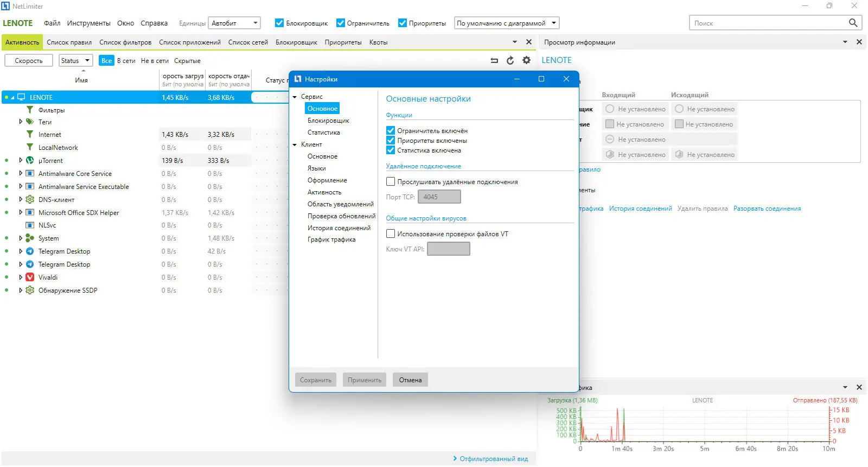This screenshot has height=467, width=868.
Task: Select the µTorrent application icon
Action: point(30,160)
